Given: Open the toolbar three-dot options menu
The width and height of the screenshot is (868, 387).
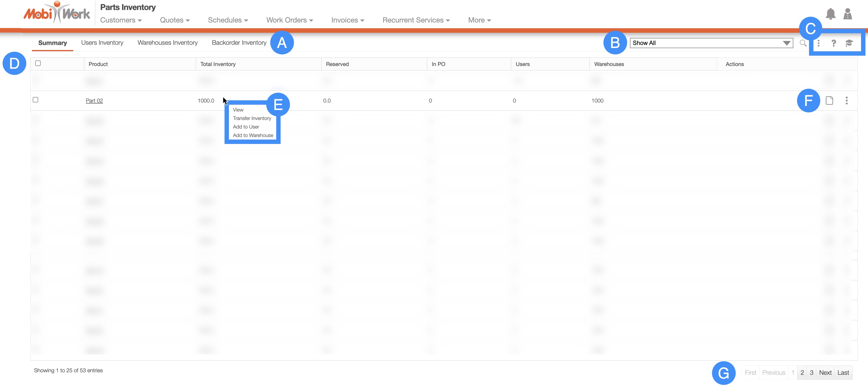Looking at the screenshot, I should pos(818,43).
